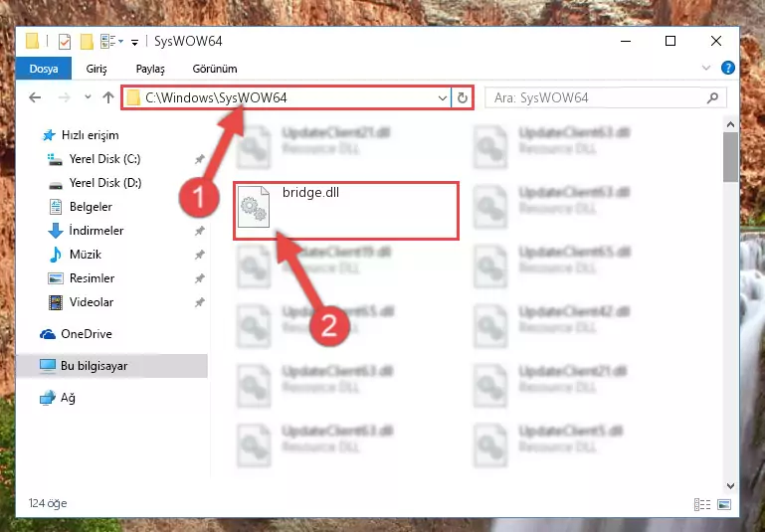Click the pin icon next to Videolar

[x=199, y=302]
